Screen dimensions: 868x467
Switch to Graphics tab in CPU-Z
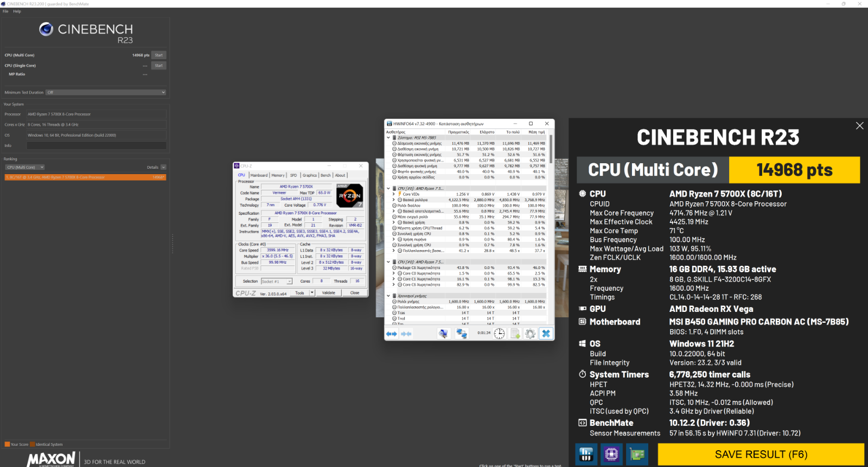click(310, 175)
